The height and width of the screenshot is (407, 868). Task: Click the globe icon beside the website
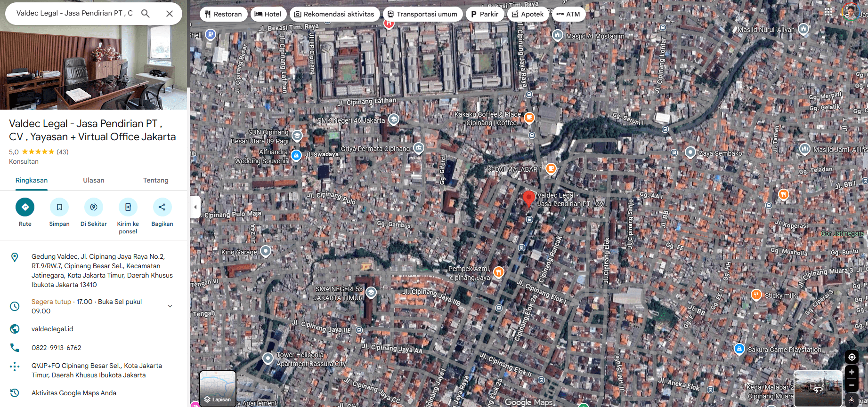click(15, 329)
